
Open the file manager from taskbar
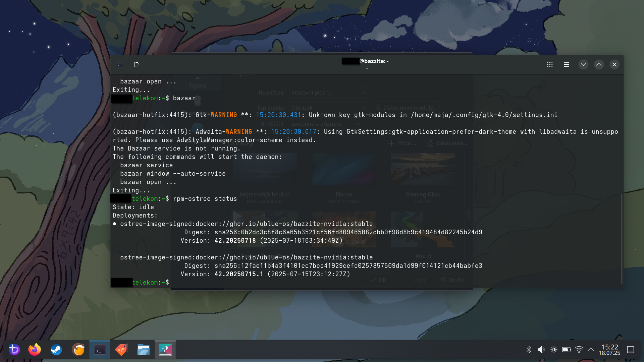click(144, 350)
